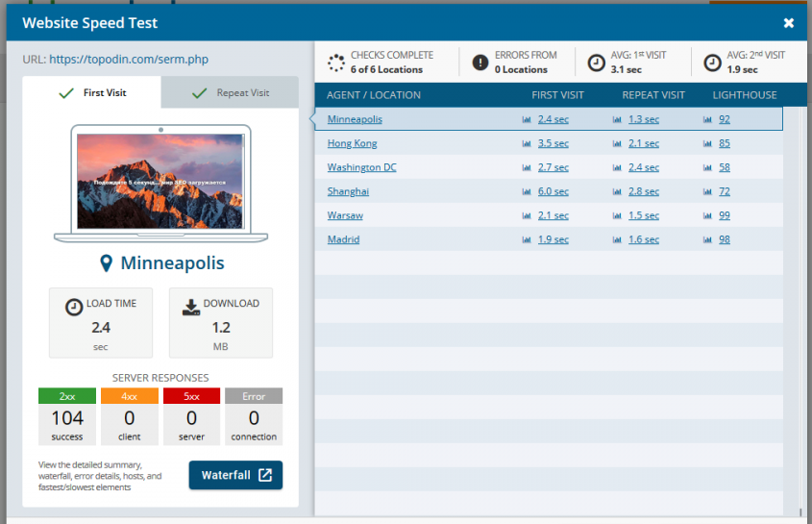Click the 2xx success response count box
The width and height of the screenshot is (812, 524).
(x=67, y=416)
